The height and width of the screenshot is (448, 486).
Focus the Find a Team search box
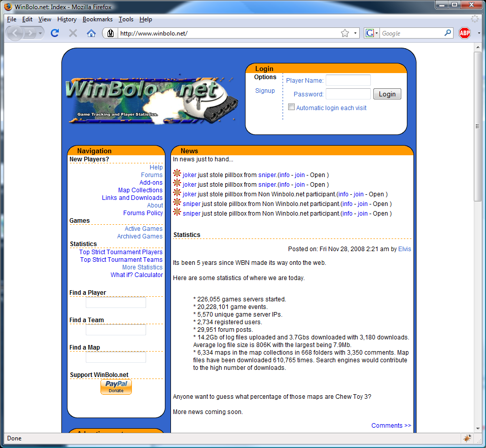coord(116,330)
